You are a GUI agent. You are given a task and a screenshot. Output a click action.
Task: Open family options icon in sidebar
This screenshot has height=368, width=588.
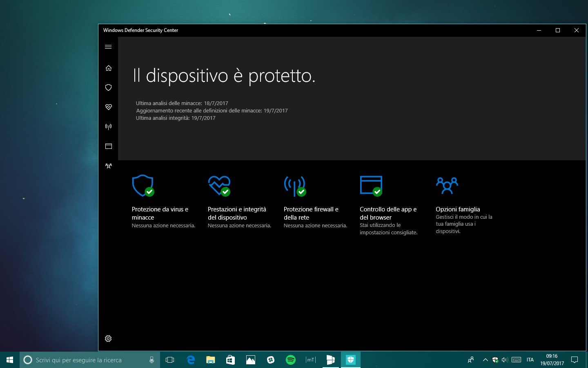click(108, 166)
